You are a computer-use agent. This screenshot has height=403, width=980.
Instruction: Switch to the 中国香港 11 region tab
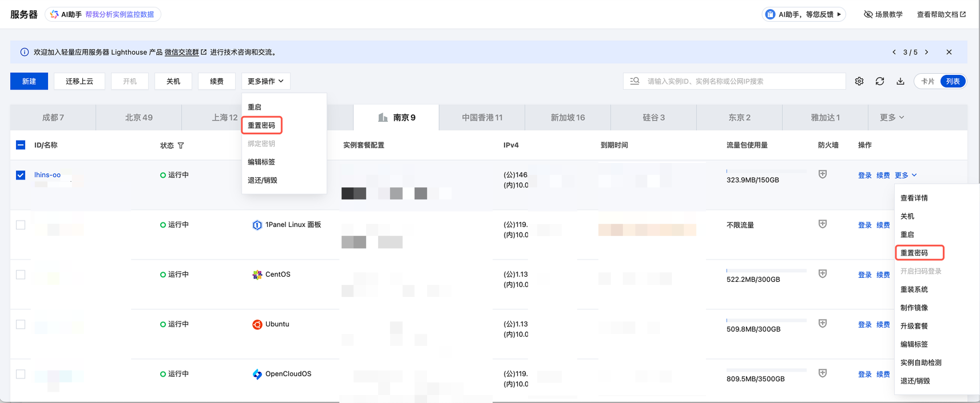(482, 117)
